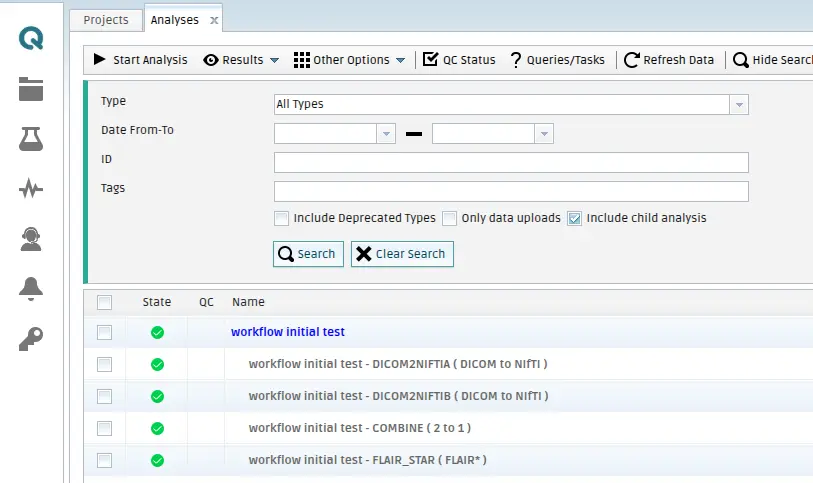Click the All Types field
Viewport: 813px width, 483px height.
coord(501,104)
